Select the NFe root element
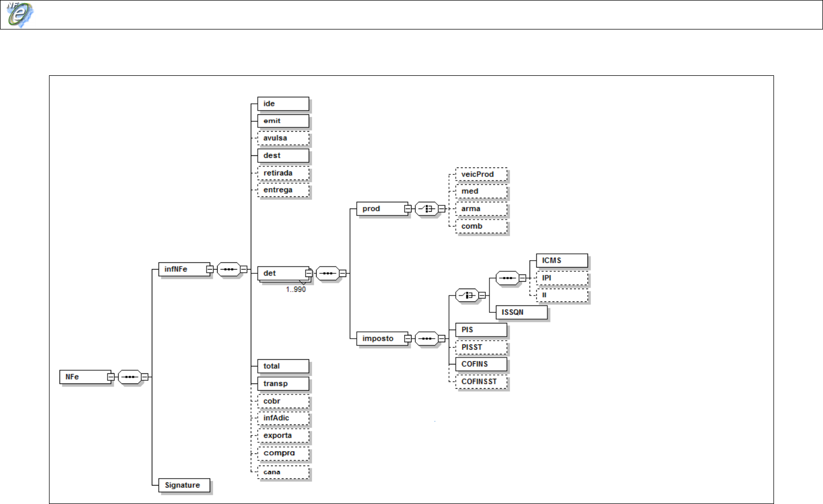823x504 pixels. click(x=85, y=377)
